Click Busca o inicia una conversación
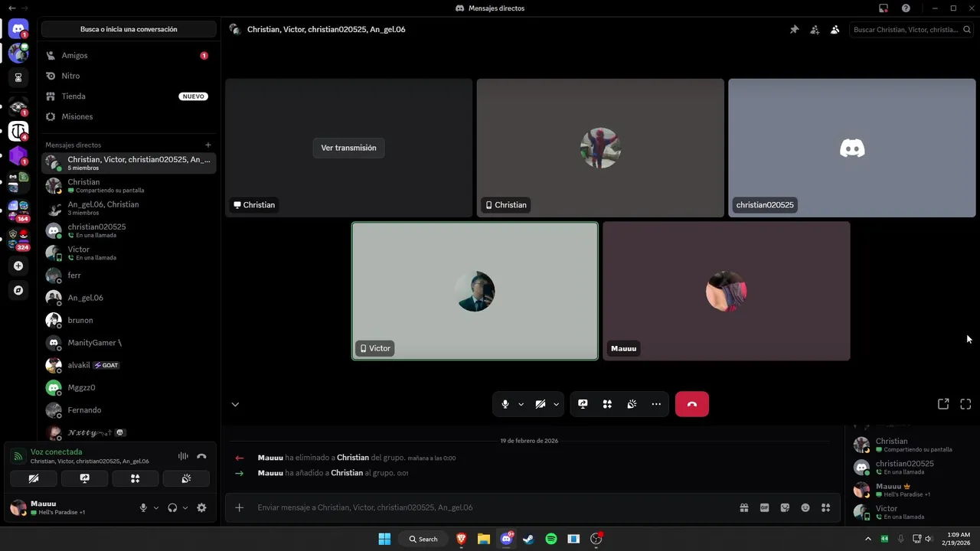Screen dimensions: 980x551 point(129,29)
